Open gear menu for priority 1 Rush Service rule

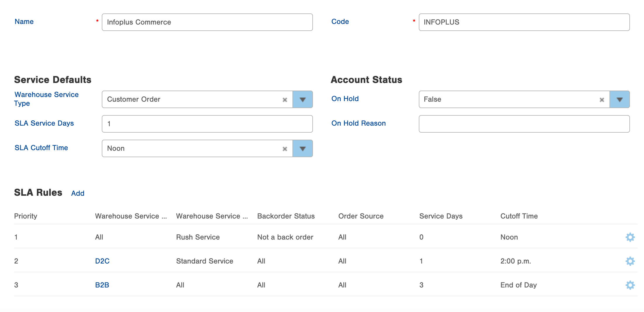tap(630, 237)
